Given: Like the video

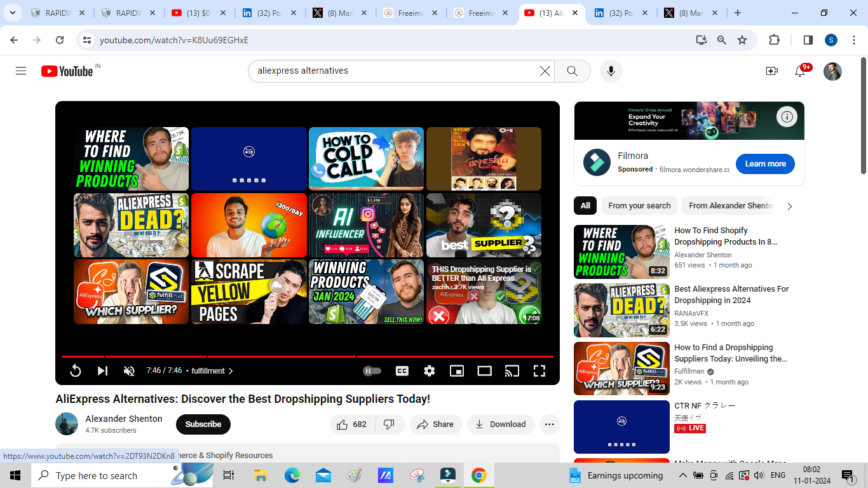Looking at the screenshot, I should click(x=352, y=424).
